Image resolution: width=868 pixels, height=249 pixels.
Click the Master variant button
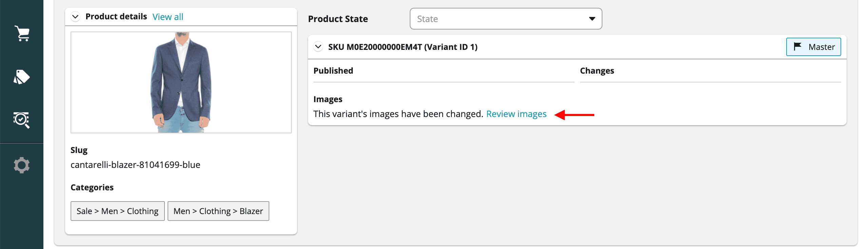click(813, 47)
